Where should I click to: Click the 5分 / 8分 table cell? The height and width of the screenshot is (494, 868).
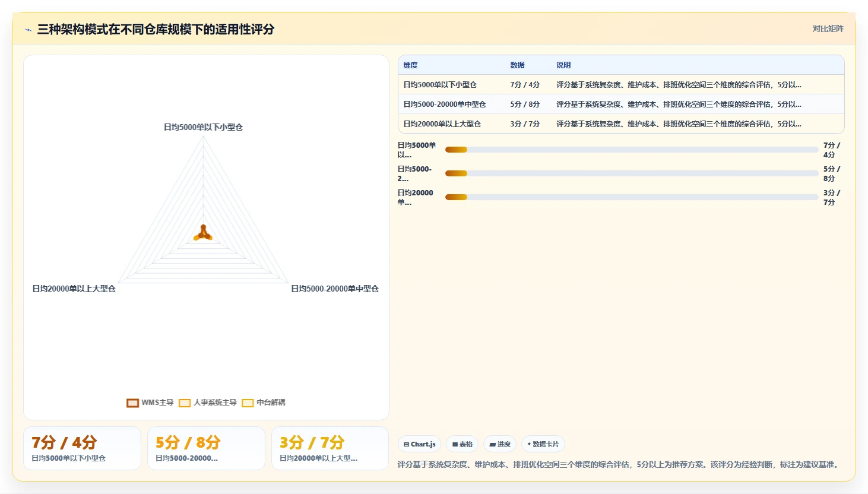pos(525,104)
